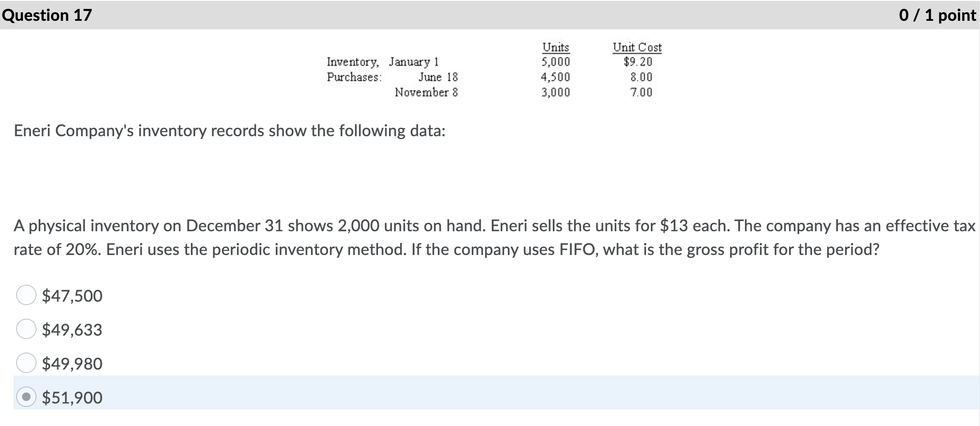The height and width of the screenshot is (426, 980).
Task: Click the selected $51,900 radio button
Action: click(26, 397)
